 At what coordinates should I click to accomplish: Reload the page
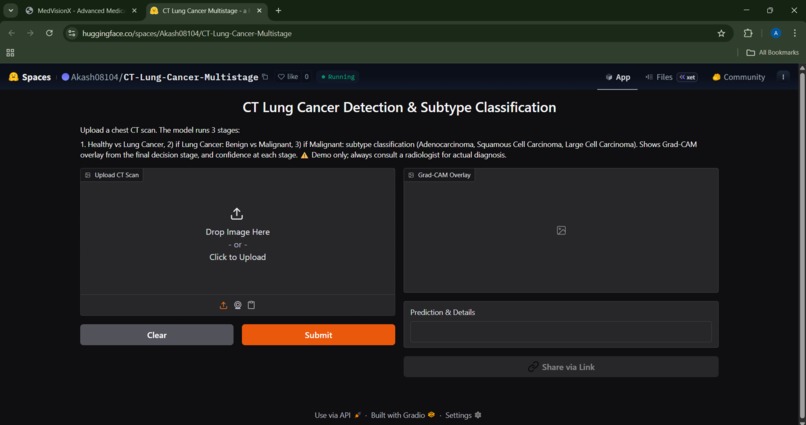[49, 33]
